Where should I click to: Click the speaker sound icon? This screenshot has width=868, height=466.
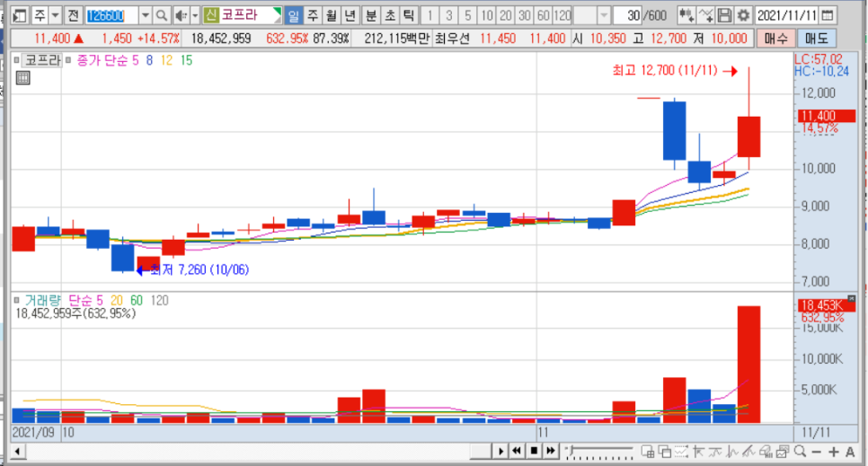click(x=181, y=15)
